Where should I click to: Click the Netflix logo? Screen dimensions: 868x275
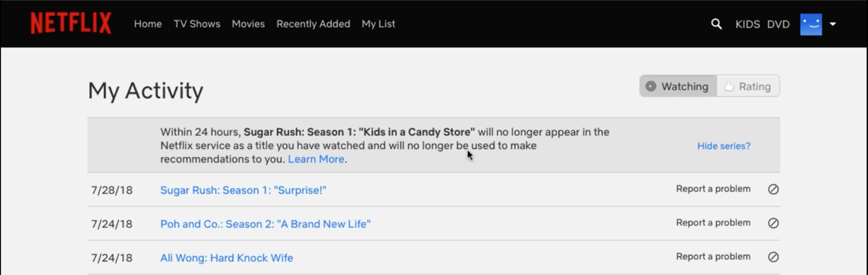click(x=71, y=24)
